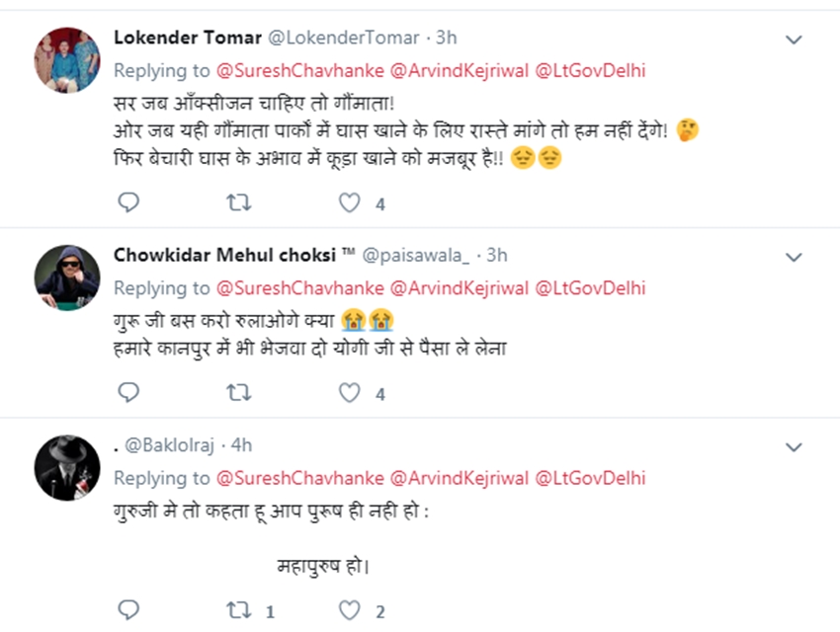Screen dimensions: 840x632
Task: Open options chevron on Lokender Tomar's tweet
Action: (793, 39)
